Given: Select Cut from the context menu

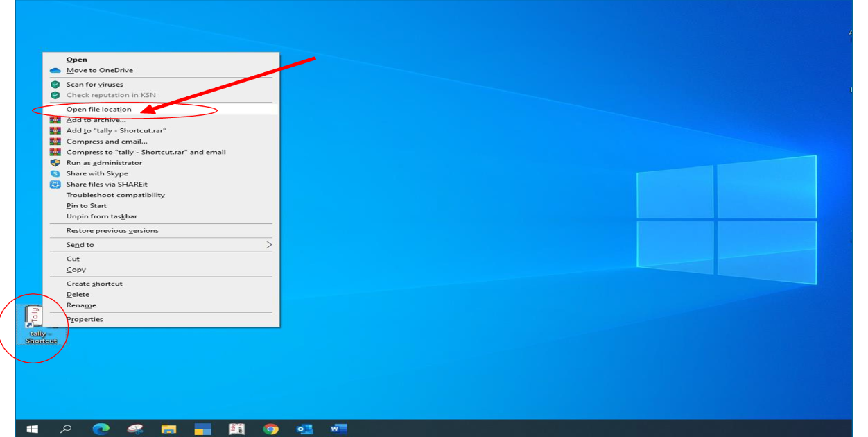Looking at the screenshot, I should tap(162, 259).
